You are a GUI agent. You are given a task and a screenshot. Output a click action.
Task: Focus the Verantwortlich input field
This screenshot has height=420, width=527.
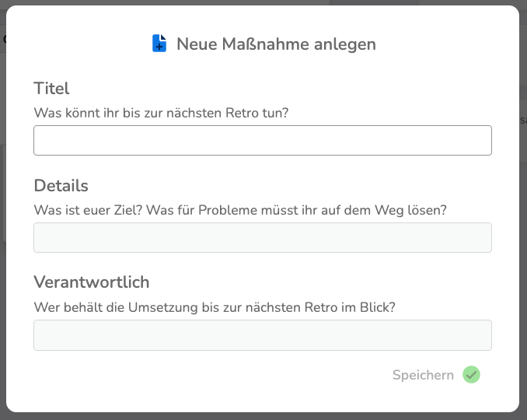tap(263, 335)
